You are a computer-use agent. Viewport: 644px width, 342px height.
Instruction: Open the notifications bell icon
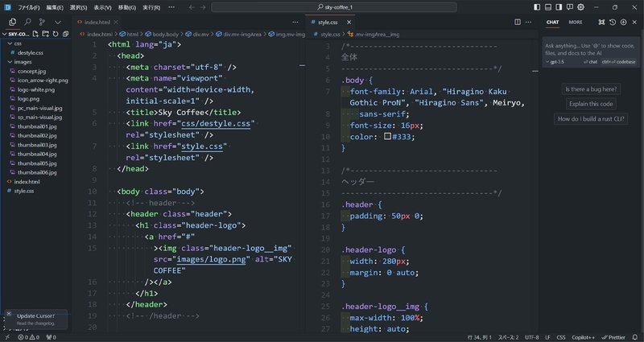[x=635, y=337]
